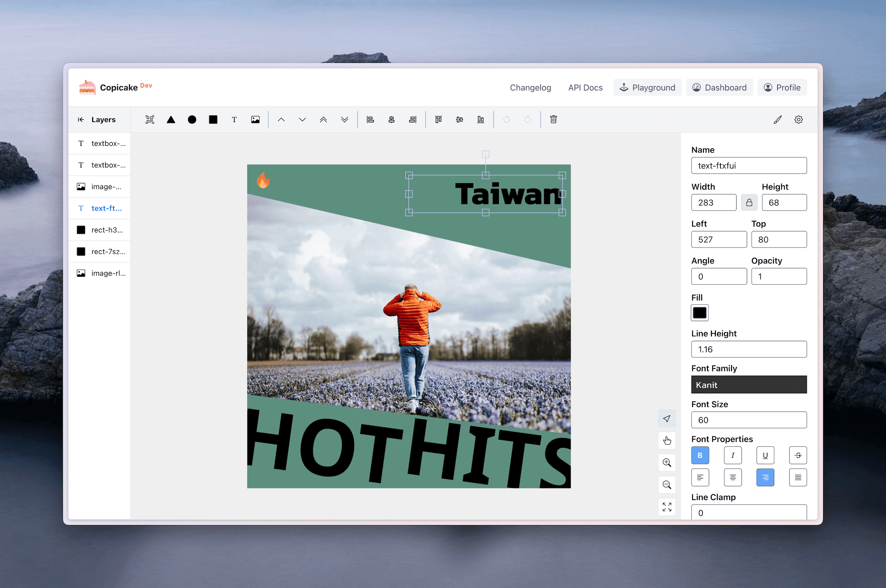
Task: Bring selected layer forward one step
Action: [281, 120]
